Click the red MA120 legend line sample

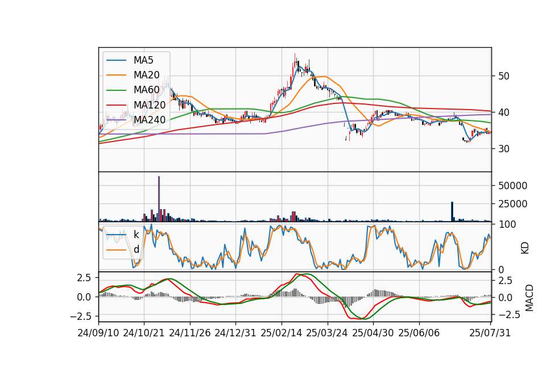[x=116, y=105]
